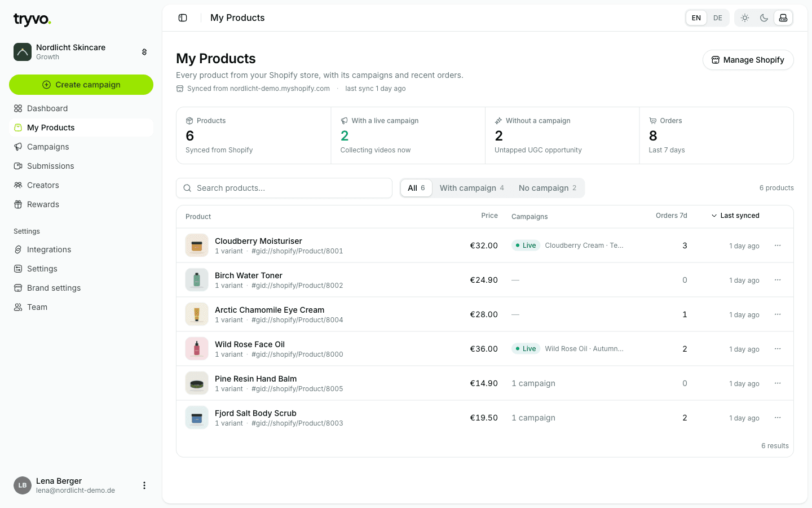Screen dimensions: 812x508
Task: Go to Dashboard in sidebar
Action: coord(81,108)
